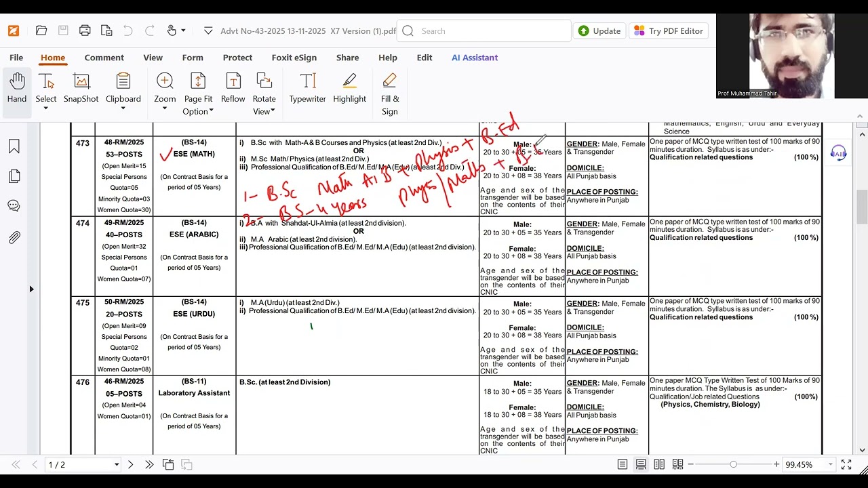868x488 pixels.
Task: Open a file with the folder icon
Action: coord(41,30)
